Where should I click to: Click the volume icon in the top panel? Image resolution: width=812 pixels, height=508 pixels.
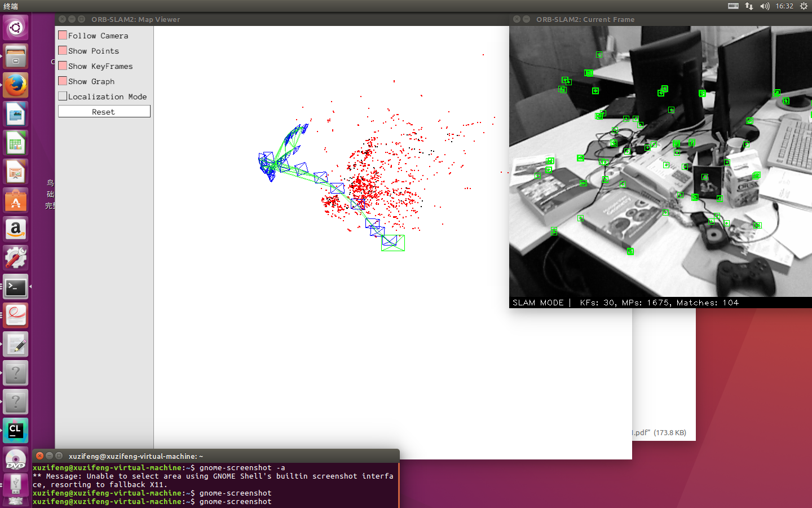(764, 6)
